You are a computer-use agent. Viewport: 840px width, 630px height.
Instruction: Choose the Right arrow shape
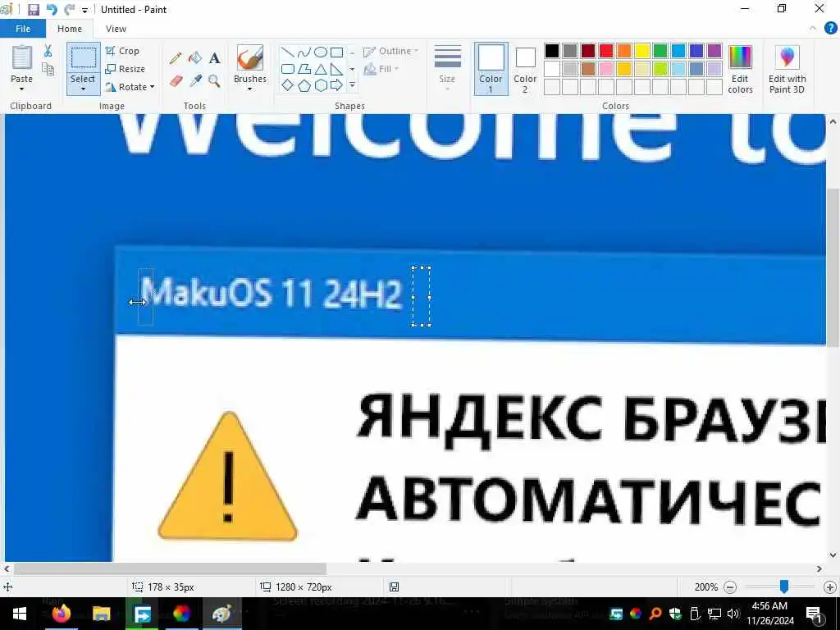click(336, 85)
